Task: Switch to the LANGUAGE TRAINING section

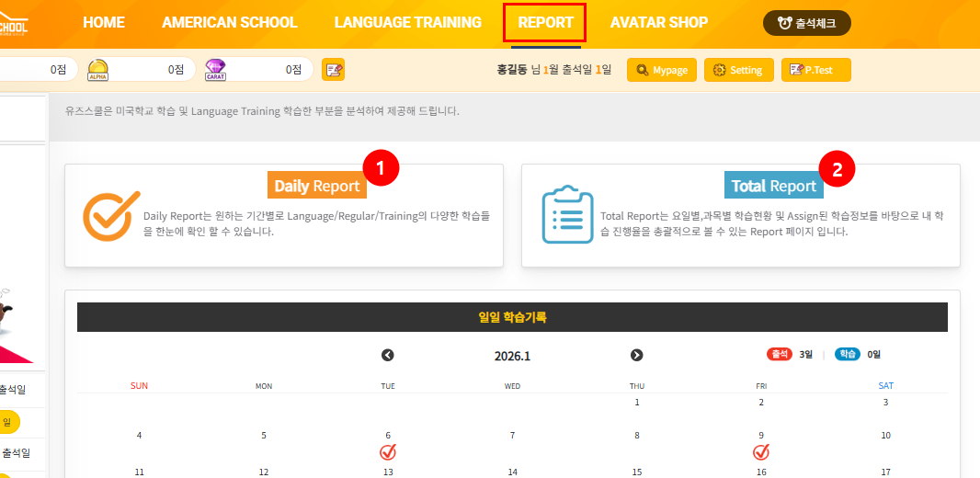Action: coord(407,23)
